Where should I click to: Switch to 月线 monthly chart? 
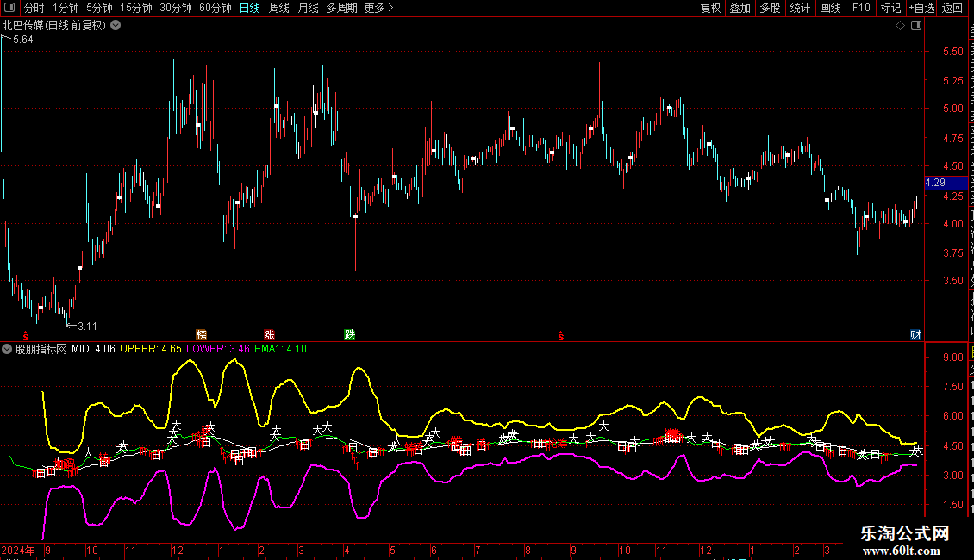pos(308,8)
